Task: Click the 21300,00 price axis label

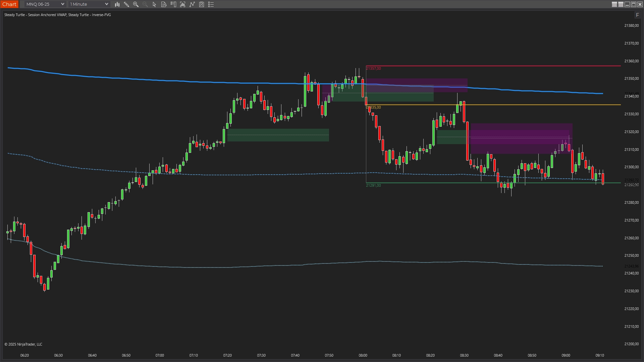Action: tap(631, 167)
